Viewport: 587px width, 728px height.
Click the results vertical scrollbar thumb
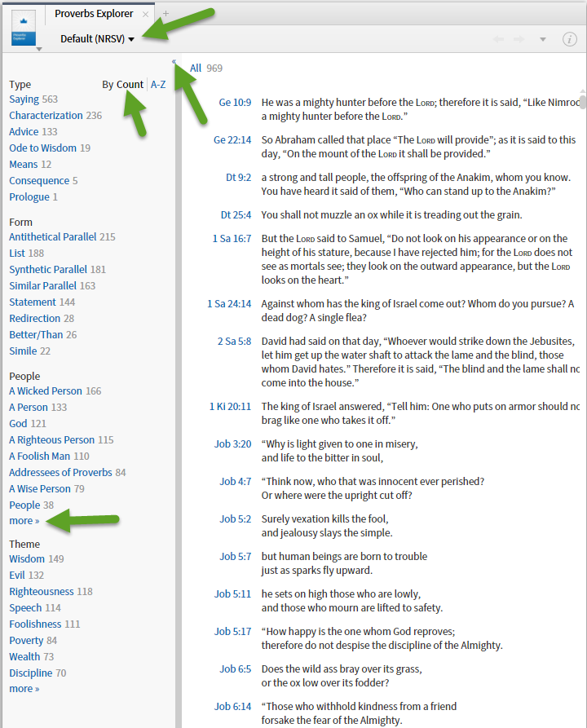tap(583, 102)
